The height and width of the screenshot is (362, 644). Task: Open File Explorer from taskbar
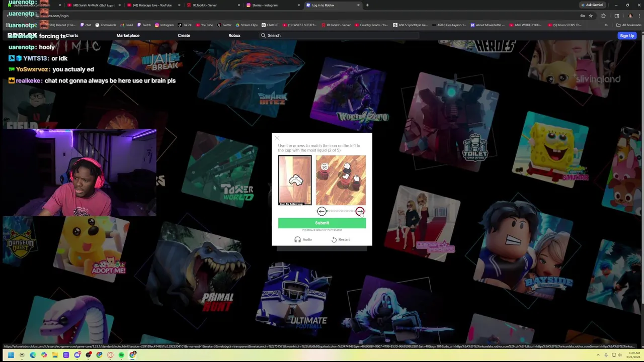tap(55, 355)
